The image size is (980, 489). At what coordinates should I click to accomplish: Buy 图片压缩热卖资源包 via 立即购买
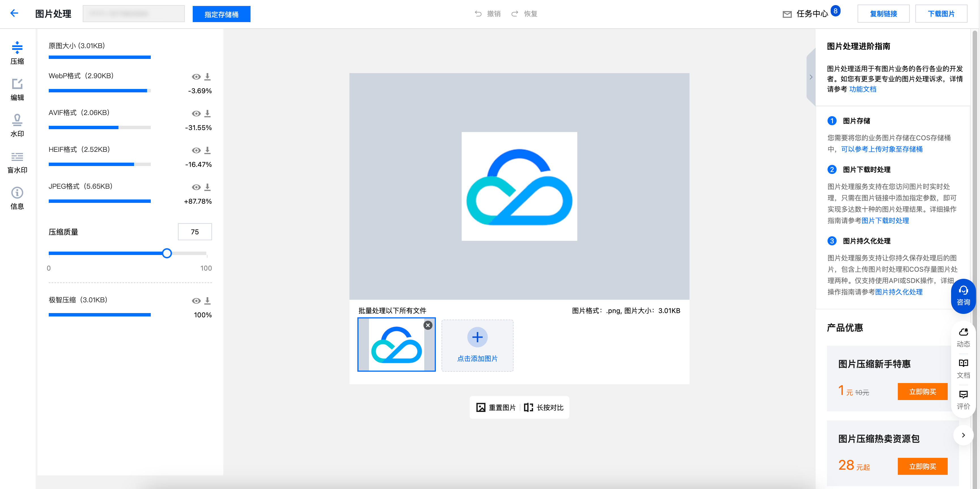[922, 466]
